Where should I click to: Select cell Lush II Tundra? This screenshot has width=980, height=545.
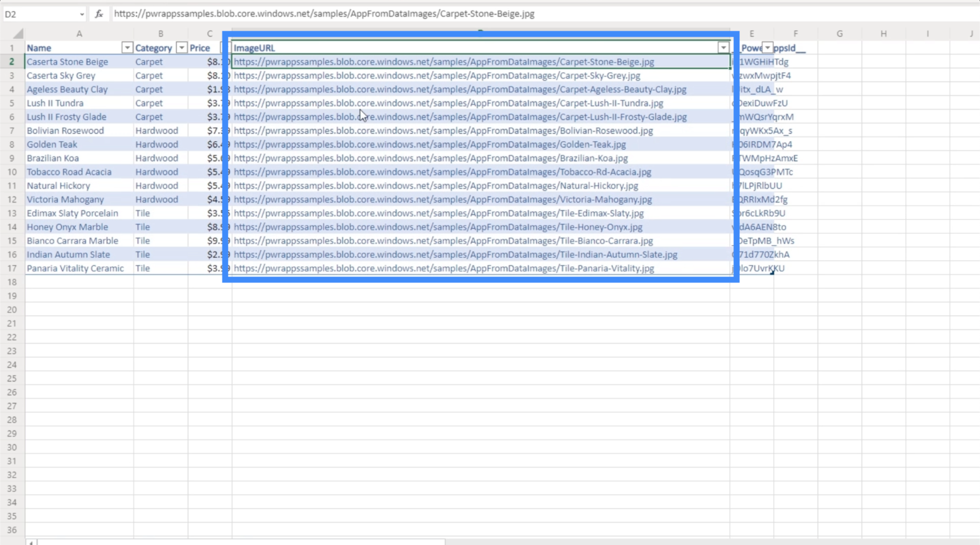point(79,103)
